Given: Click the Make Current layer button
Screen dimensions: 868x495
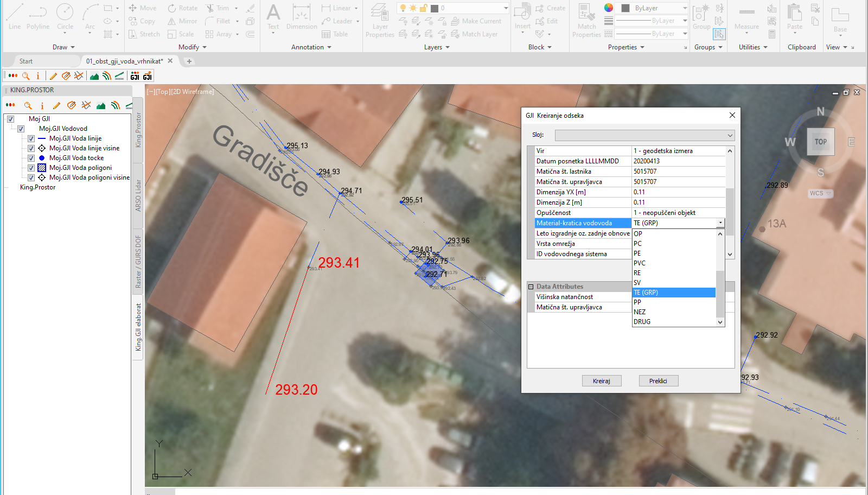Looking at the screenshot, I should [x=476, y=21].
